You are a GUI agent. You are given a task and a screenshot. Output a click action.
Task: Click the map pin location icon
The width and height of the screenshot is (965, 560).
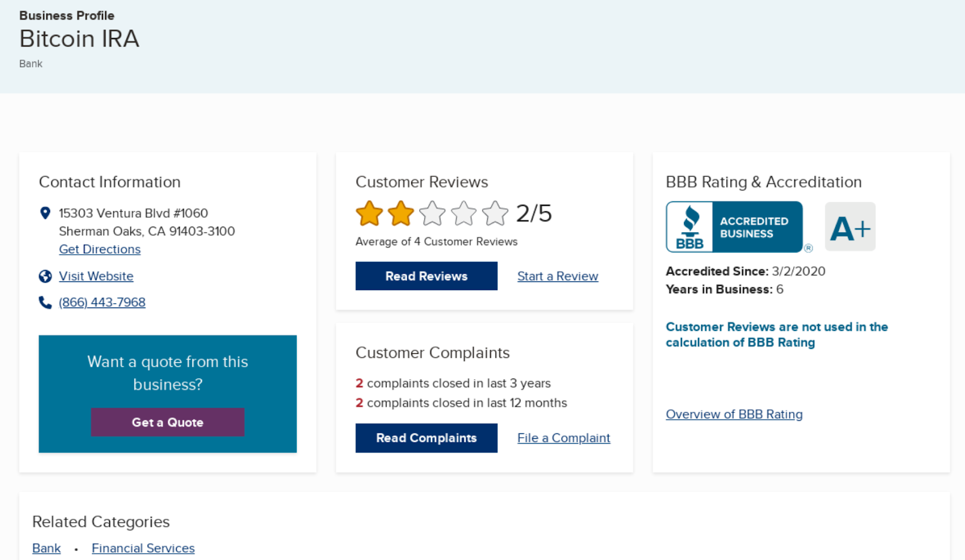(x=45, y=213)
